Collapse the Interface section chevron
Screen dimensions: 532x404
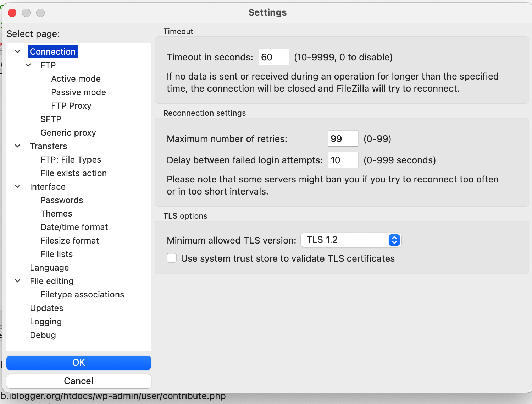[18, 187]
